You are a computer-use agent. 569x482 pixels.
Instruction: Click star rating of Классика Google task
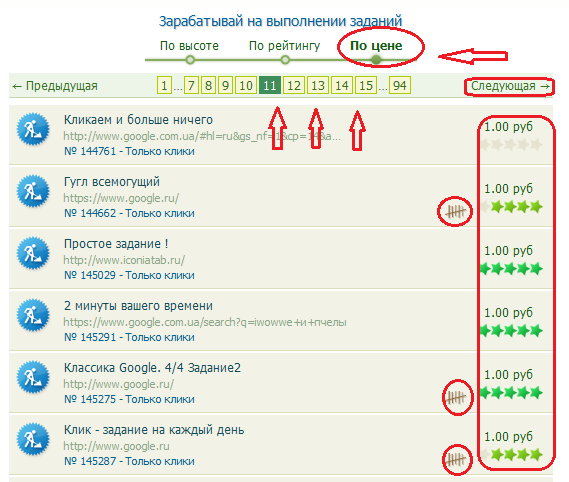(x=511, y=392)
